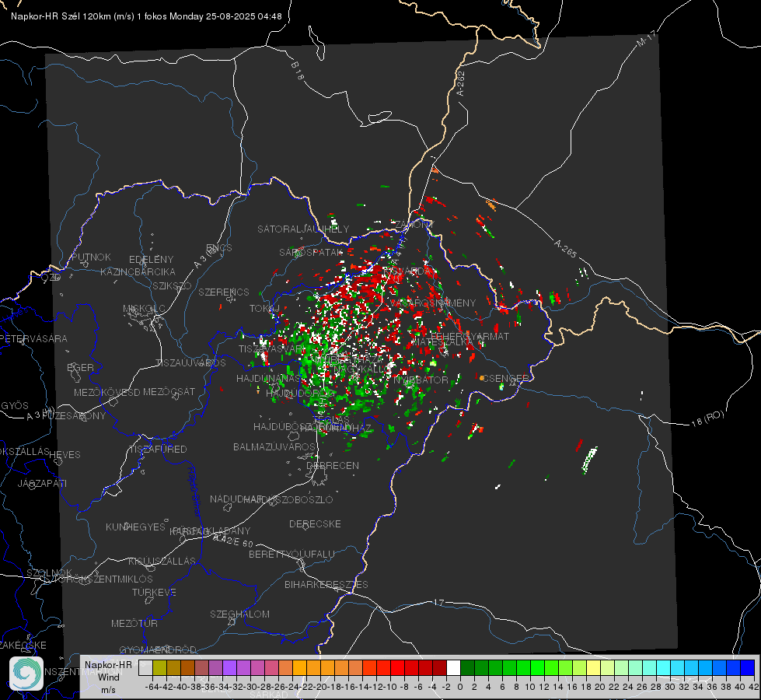Click the TISZAÚJVÁROS label
The height and width of the screenshot is (700, 761).
coord(190,363)
